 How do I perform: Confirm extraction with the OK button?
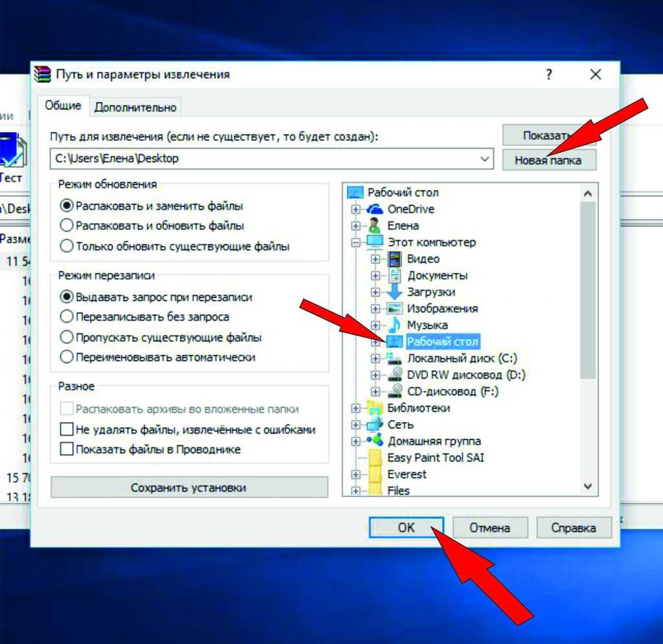tap(406, 527)
